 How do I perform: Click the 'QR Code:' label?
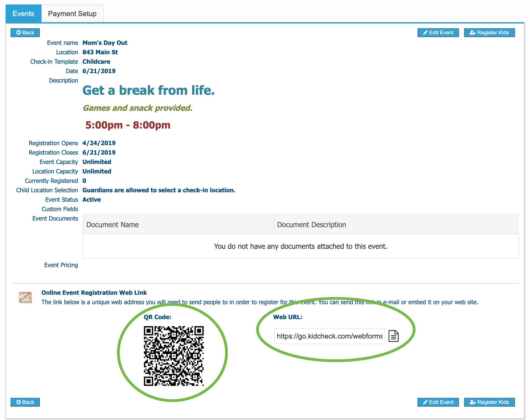click(x=157, y=317)
